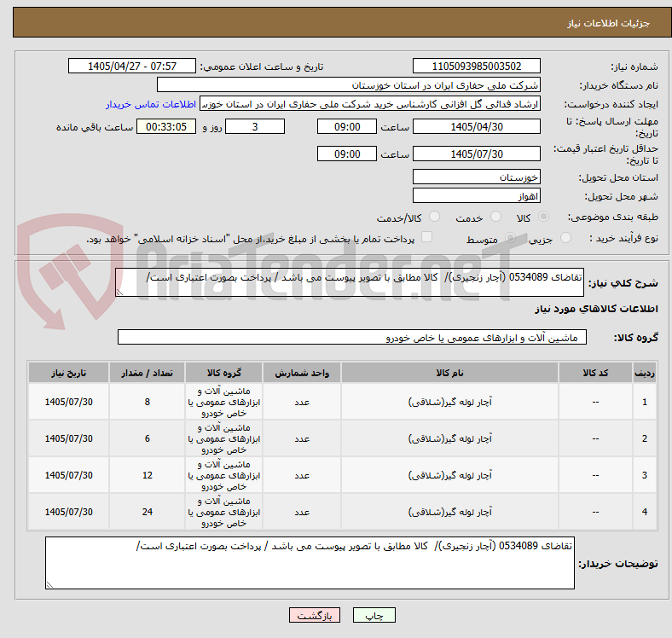Click the row 4 item name آچار لوله گیر

point(449,512)
